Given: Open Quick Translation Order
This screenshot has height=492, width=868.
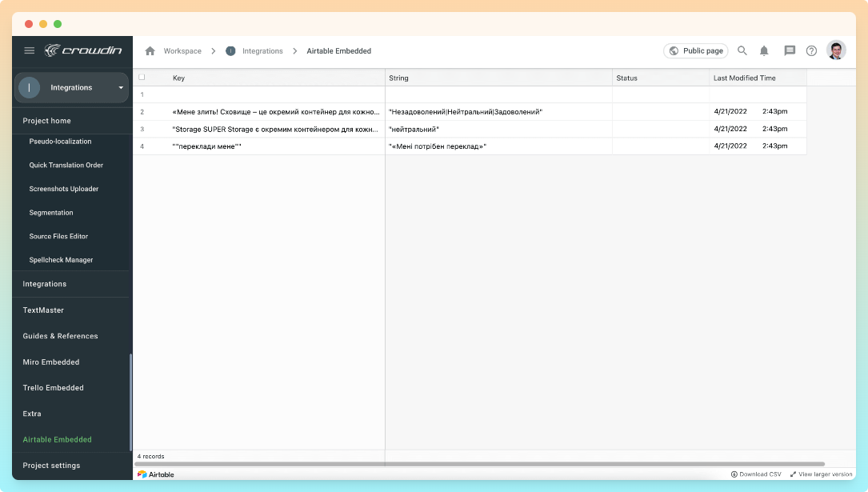Looking at the screenshot, I should click(66, 165).
